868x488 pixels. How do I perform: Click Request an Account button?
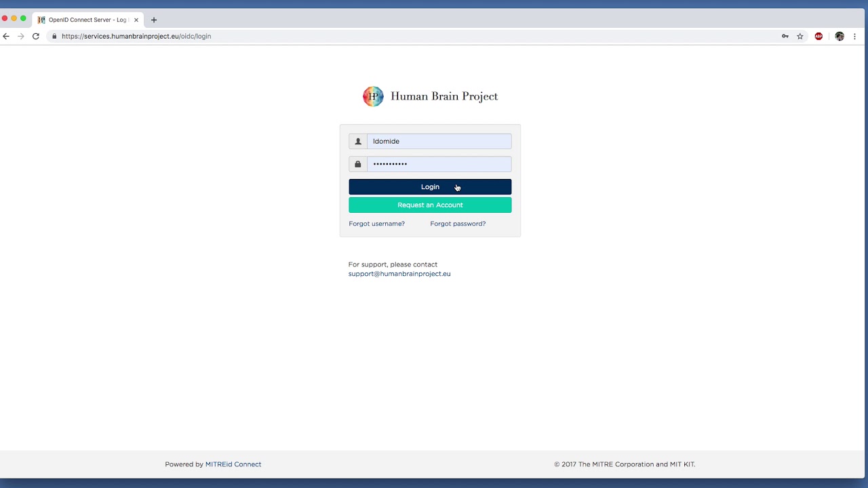(x=430, y=205)
